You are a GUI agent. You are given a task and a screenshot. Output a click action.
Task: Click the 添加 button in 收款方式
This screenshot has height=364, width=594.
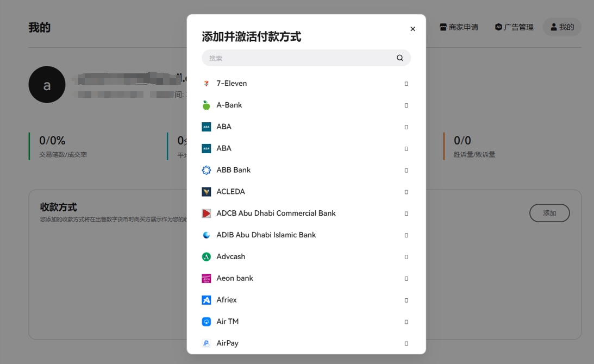[549, 213]
